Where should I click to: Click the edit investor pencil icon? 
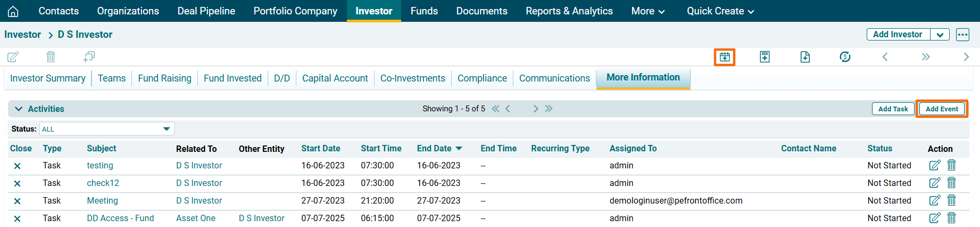pyautogui.click(x=13, y=56)
